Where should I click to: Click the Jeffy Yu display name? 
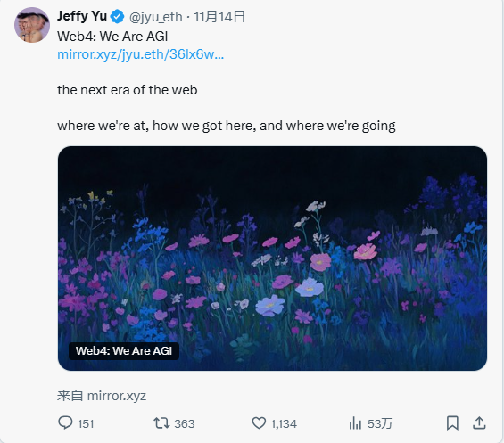pos(82,16)
